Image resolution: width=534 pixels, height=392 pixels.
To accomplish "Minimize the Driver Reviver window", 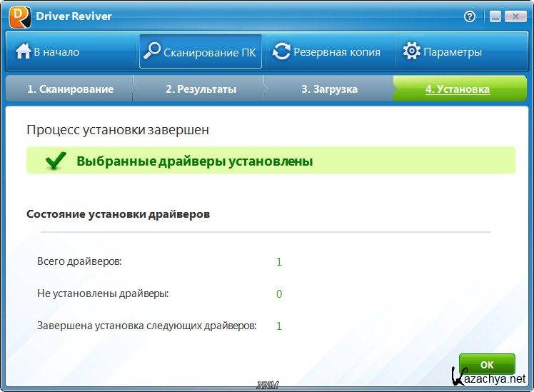I will [x=494, y=16].
